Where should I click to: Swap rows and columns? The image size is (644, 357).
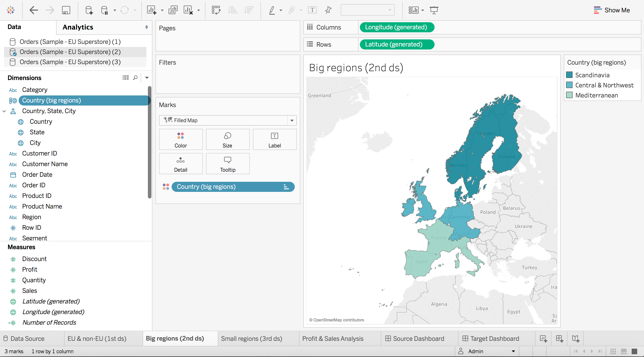tap(216, 10)
